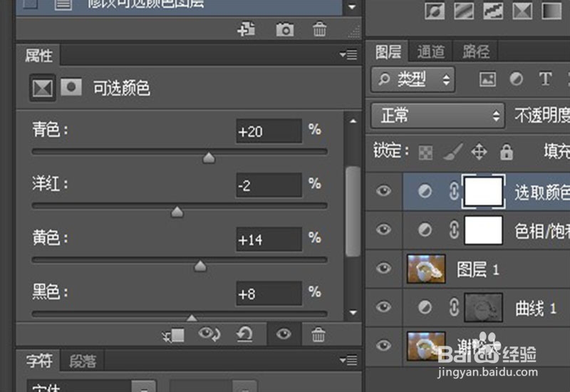Click the Gradient Map icon in Adjustments panel
Viewport: 570px width, 392px height.
pyautogui.click(x=551, y=11)
